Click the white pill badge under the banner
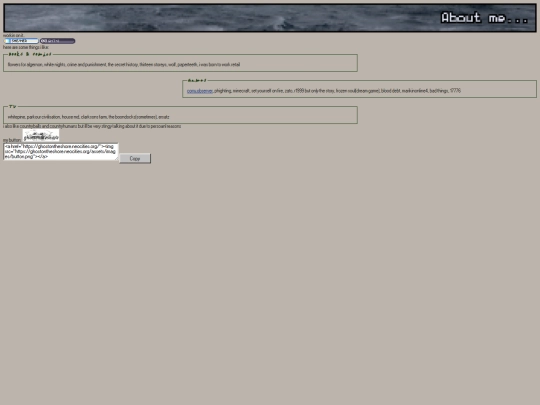This screenshot has width=540, height=405. [x=21, y=41]
